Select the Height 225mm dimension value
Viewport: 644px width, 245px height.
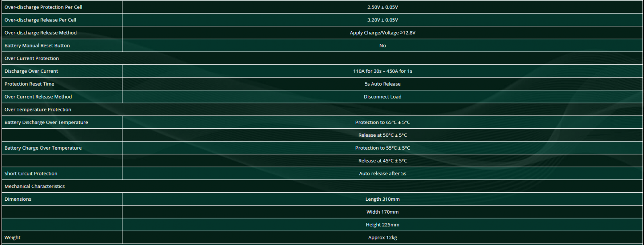382,225
